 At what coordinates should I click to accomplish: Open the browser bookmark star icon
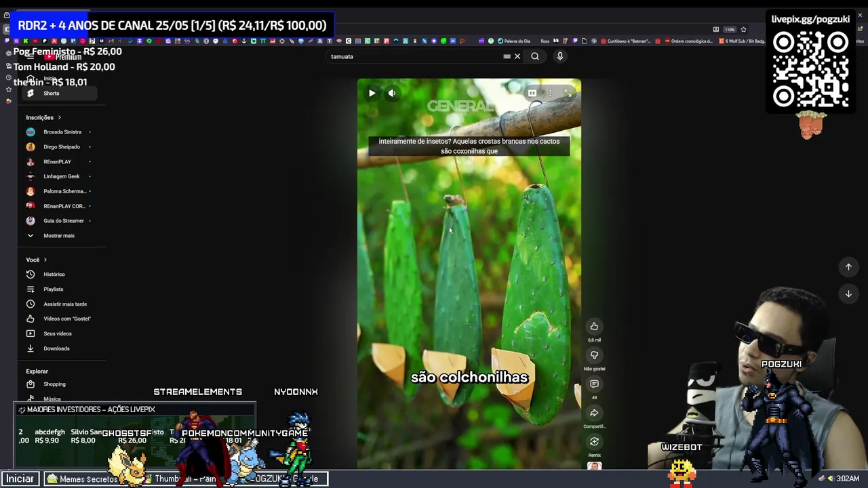pyautogui.click(x=743, y=29)
